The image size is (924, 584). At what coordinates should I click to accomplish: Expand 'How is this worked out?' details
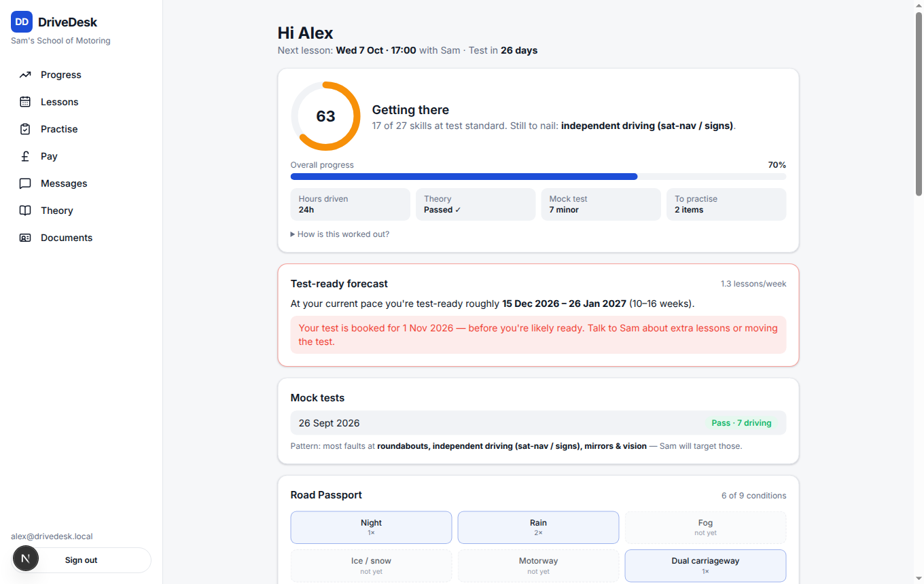pyautogui.click(x=340, y=234)
